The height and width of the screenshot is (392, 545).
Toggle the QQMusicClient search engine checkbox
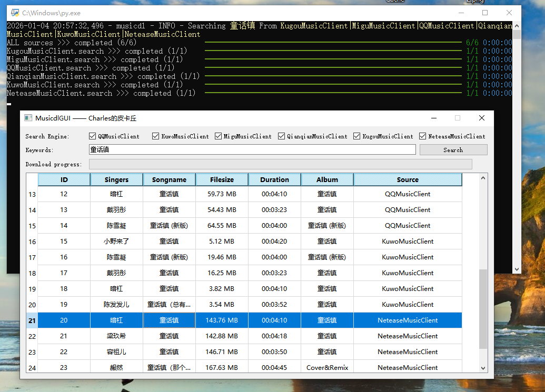(x=93, y=136)
